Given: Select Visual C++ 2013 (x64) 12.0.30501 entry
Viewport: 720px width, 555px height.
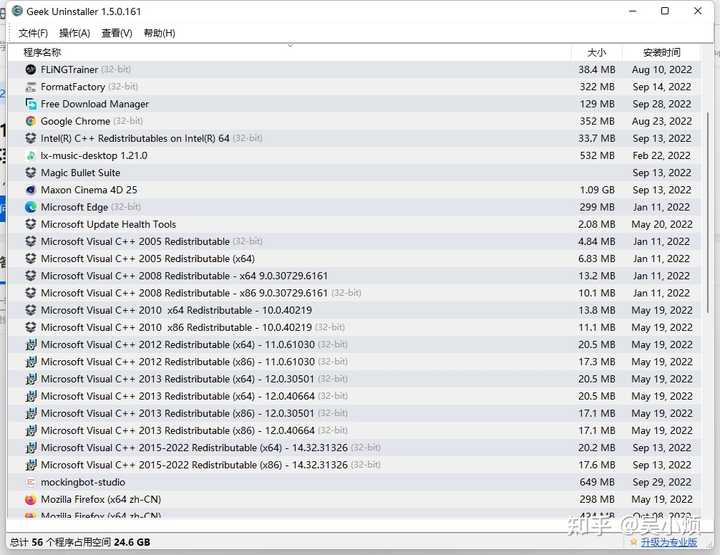Looking at the screenshot, I should coord(177,379).
